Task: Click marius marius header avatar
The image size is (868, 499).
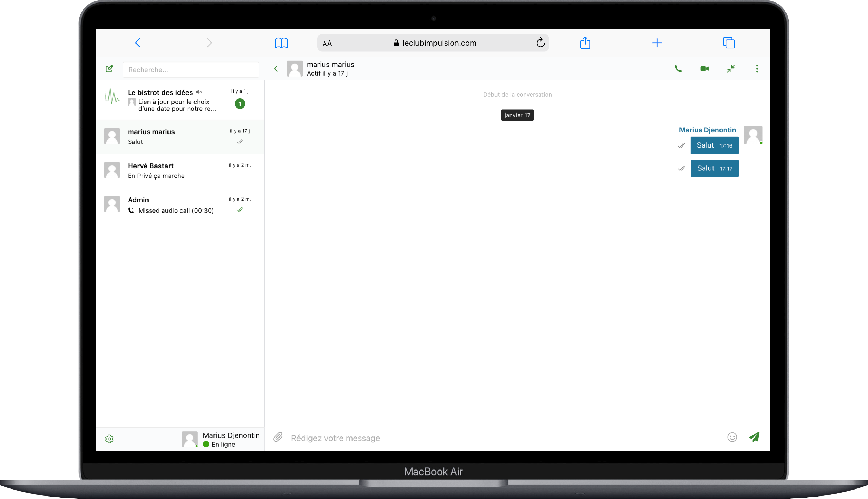Action: pyautogui.click(x=295, y=69)
